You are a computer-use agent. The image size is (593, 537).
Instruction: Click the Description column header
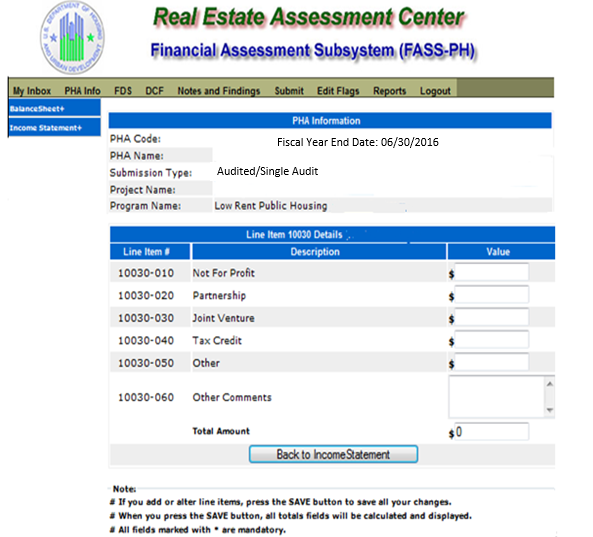click(319, 251)
